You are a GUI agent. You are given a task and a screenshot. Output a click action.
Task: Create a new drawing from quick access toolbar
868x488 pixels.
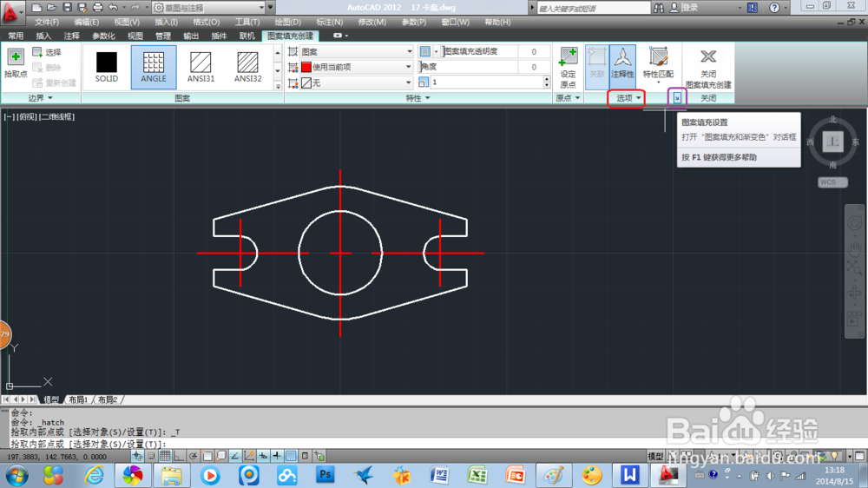pyautogui.click(x=36, y=8)
